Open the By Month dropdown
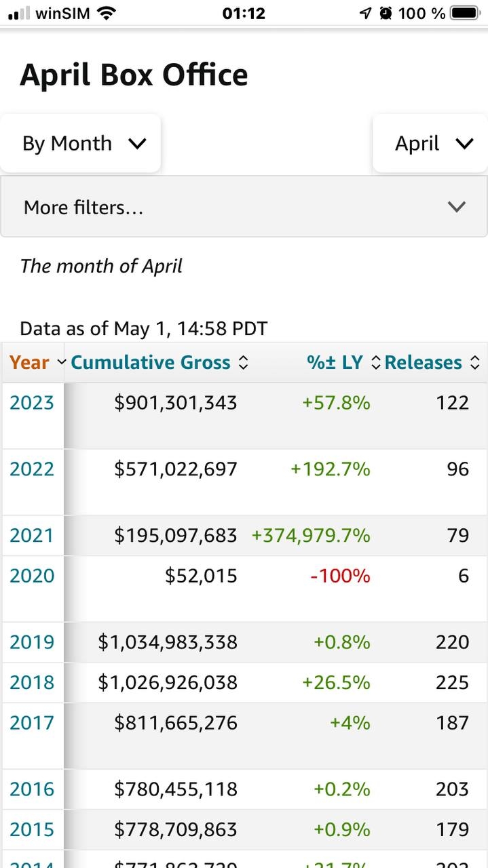The height and width of the screenshot is (868, 488). pos(80,143)
